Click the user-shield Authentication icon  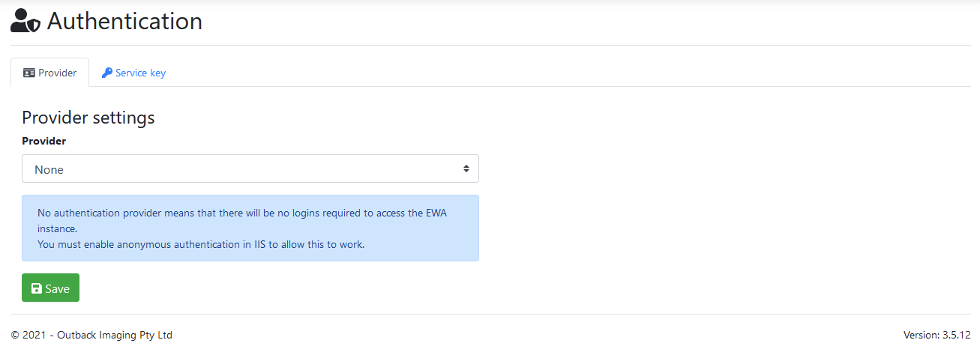(x=25, y=21)
